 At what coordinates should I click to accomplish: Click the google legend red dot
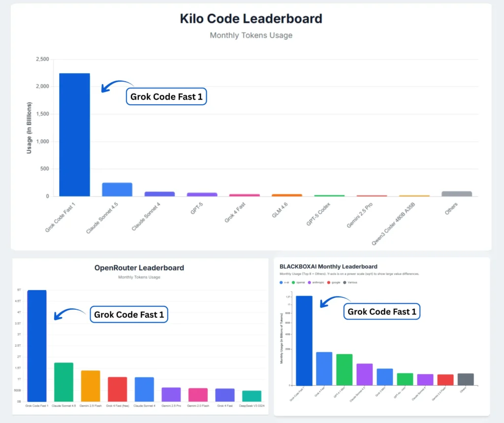(328, 282)
